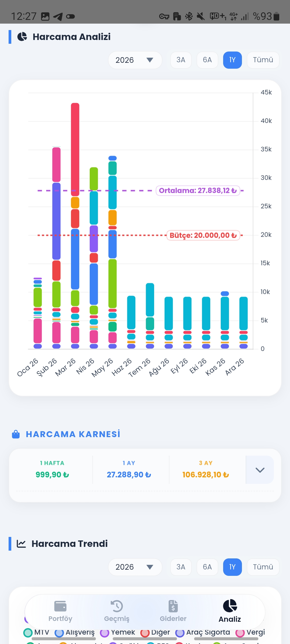290x644 pixels.
Task: Open the 2026 year dropdown in Harcama Trendi
Action: [x=135, y=567]
